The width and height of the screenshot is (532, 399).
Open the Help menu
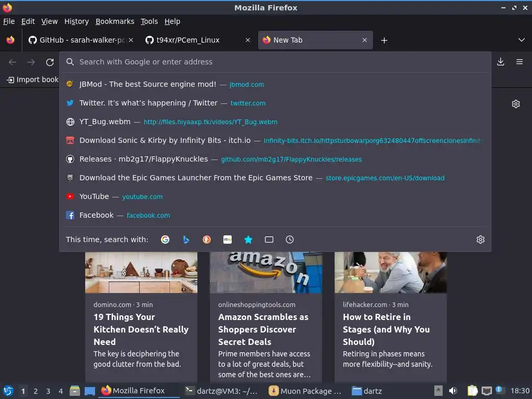[x=172, y=21]
